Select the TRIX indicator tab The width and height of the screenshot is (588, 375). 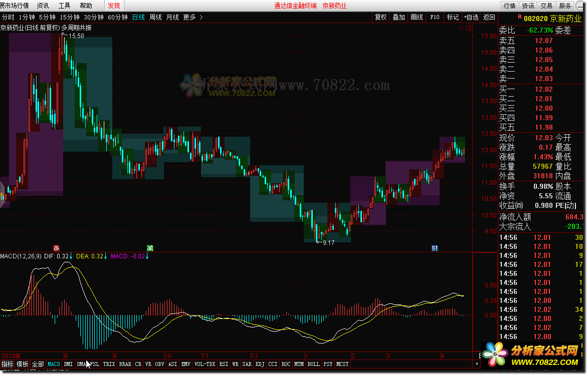coord(109,364)
